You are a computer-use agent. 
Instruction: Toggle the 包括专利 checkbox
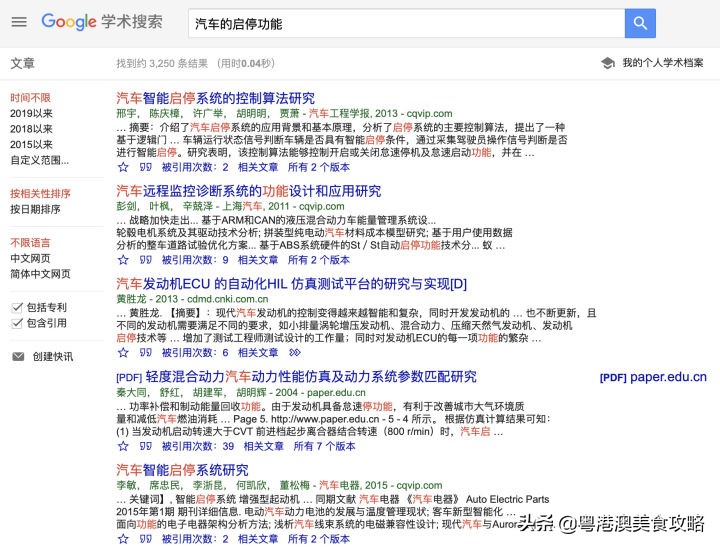point(17,307)
